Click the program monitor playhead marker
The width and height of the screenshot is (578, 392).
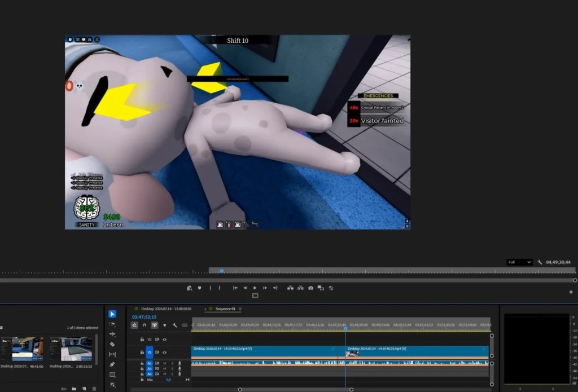click(221, 271)
